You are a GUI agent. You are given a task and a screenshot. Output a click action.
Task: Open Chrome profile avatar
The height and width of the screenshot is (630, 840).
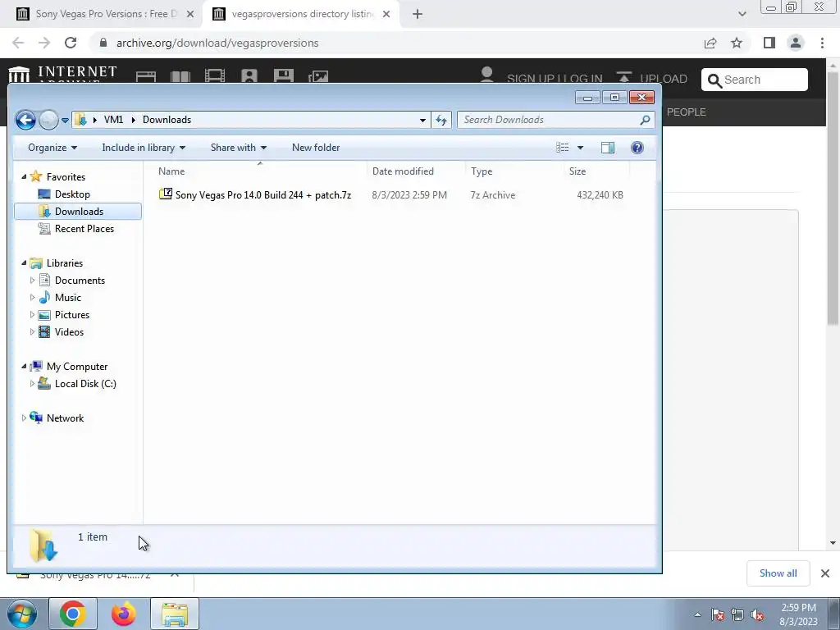(796, 43)
